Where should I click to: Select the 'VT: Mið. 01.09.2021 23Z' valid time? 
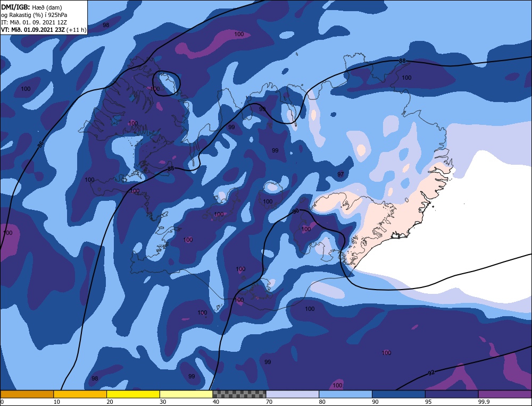point(32,30)
